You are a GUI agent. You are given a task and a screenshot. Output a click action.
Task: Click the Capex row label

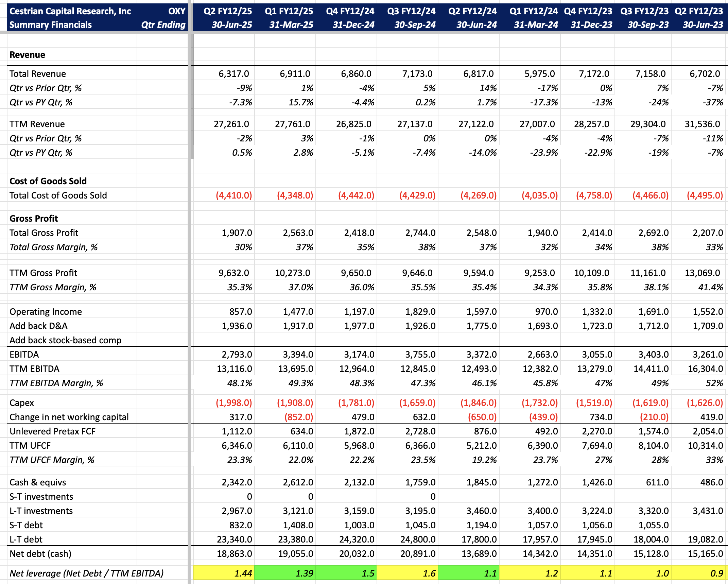22,403
